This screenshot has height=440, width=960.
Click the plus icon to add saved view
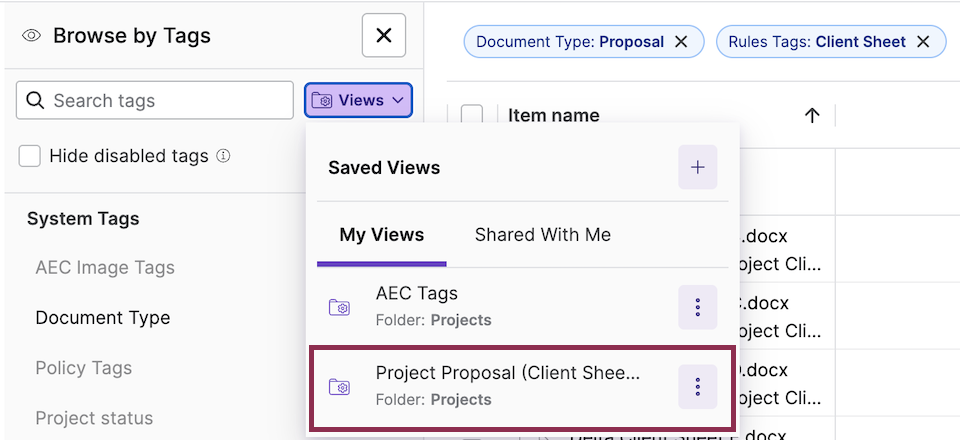(x=697, y=167)
